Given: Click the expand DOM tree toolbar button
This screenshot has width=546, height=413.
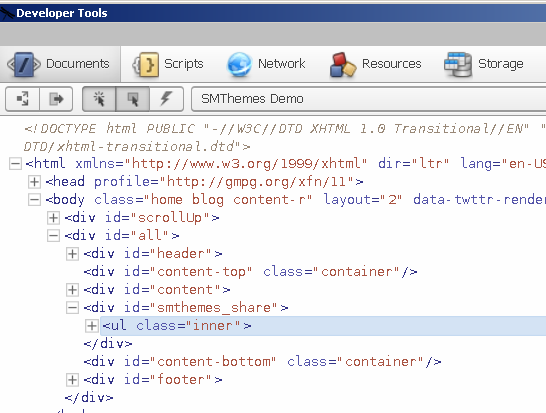Looking at the screenshot, I should (x=23, y=99).
